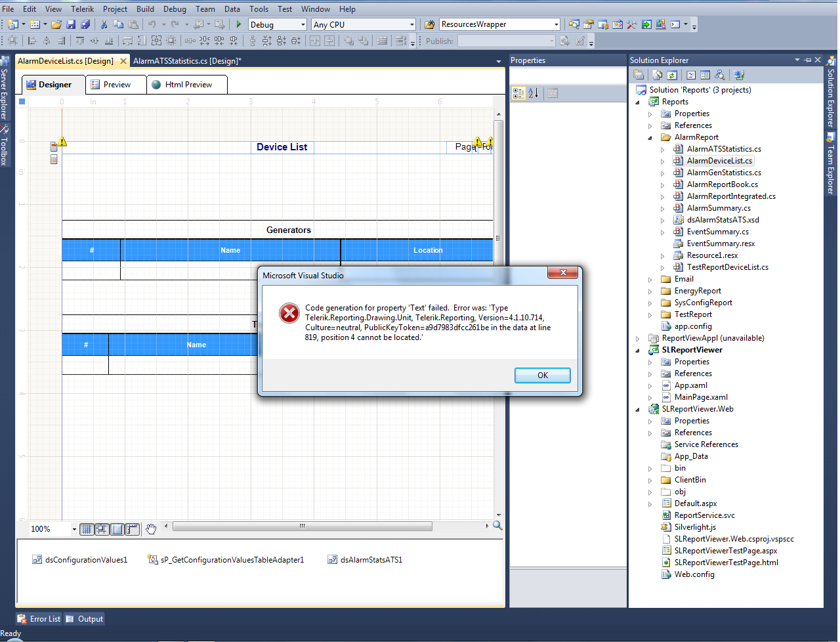
Task: Click the Save disk icon
Action: pos(71,24)
